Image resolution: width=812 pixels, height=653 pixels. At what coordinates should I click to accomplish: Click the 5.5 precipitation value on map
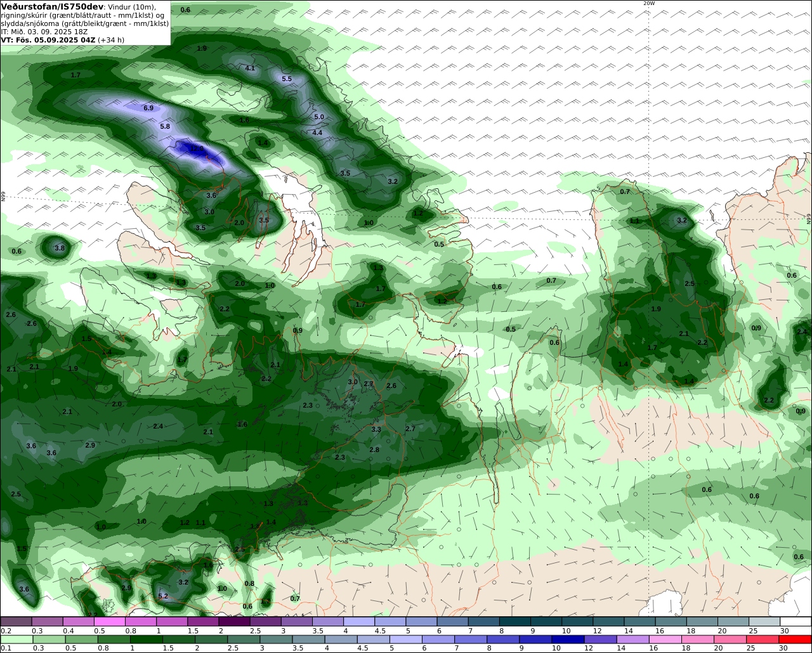point(287,79)
